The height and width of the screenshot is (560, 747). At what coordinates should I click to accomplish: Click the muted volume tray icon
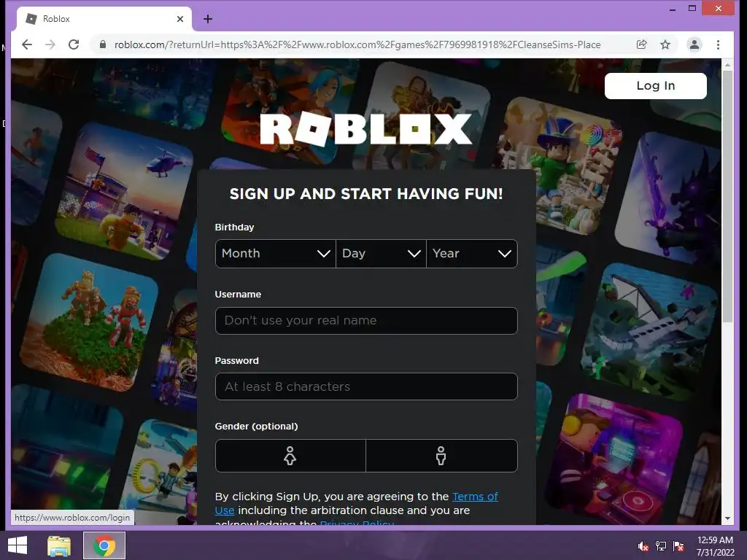click(643, 546)
